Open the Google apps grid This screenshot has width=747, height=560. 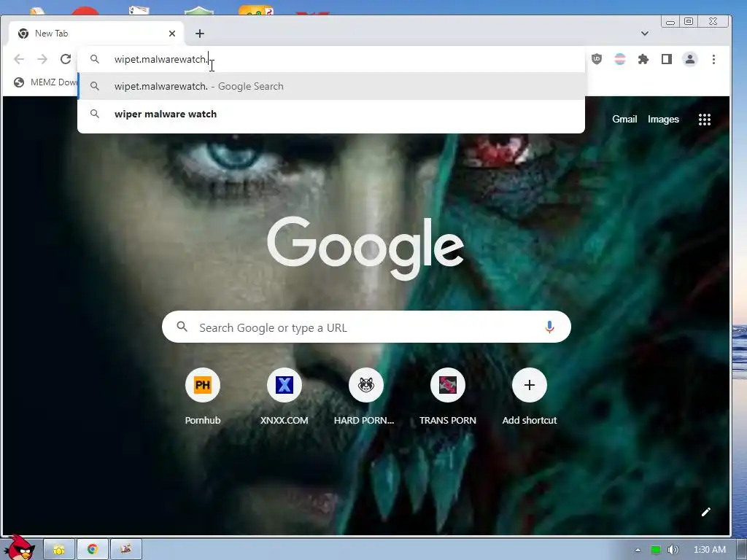point(704,119)
